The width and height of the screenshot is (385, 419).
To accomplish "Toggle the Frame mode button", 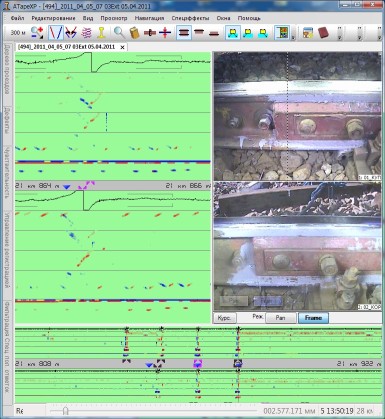I will [x=313, y=318].
